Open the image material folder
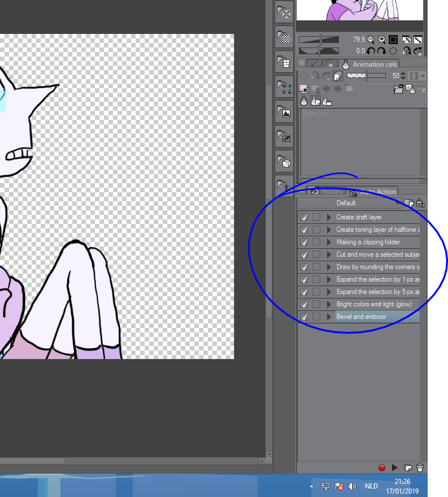This screenshot has width=448, height=497. 284,111
